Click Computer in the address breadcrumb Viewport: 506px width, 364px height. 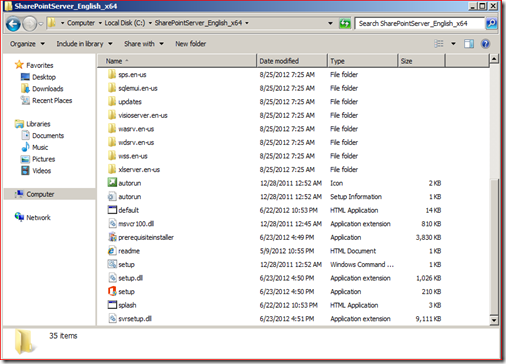tap(81, 23)
